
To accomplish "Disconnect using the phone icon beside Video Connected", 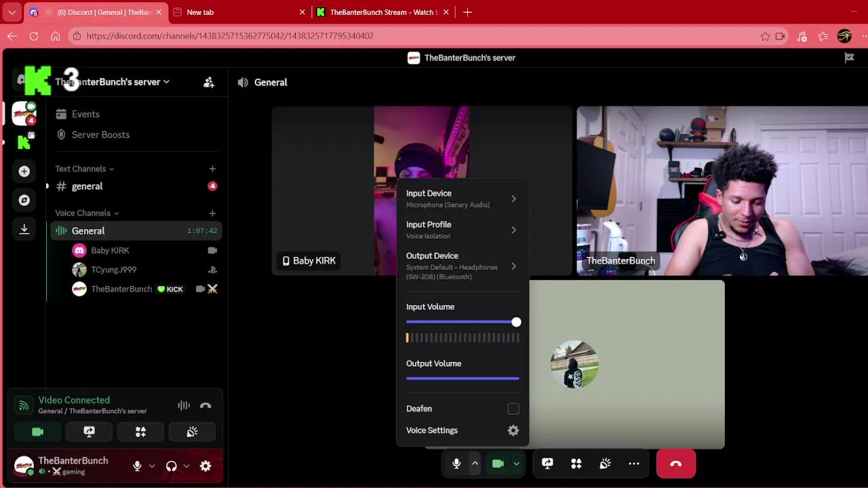I will coord(205,405).
